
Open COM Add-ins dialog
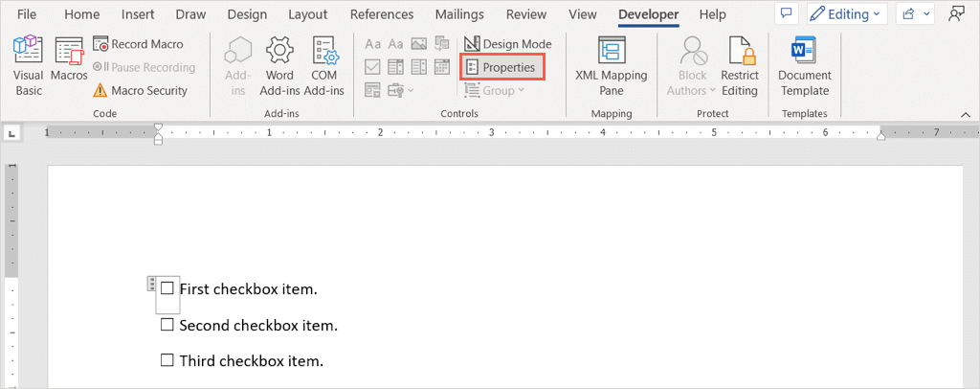pos(323,66)
